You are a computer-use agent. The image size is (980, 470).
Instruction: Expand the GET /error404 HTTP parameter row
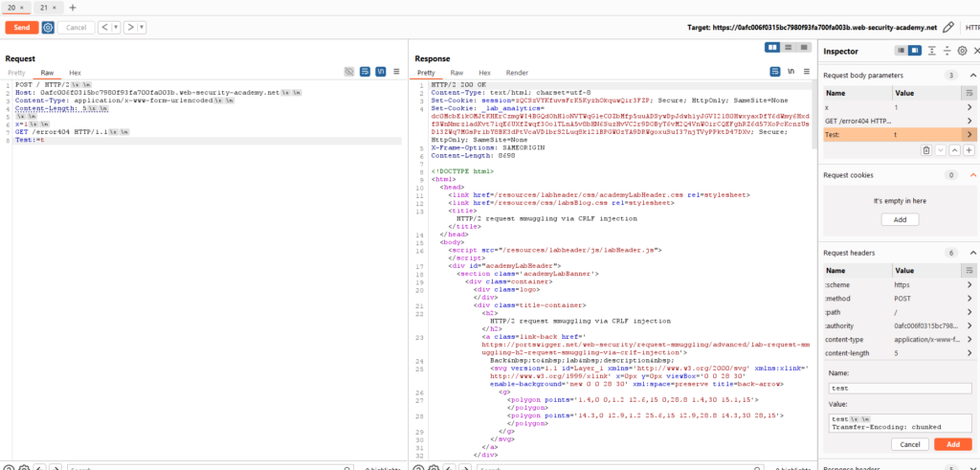coord(969,122)
